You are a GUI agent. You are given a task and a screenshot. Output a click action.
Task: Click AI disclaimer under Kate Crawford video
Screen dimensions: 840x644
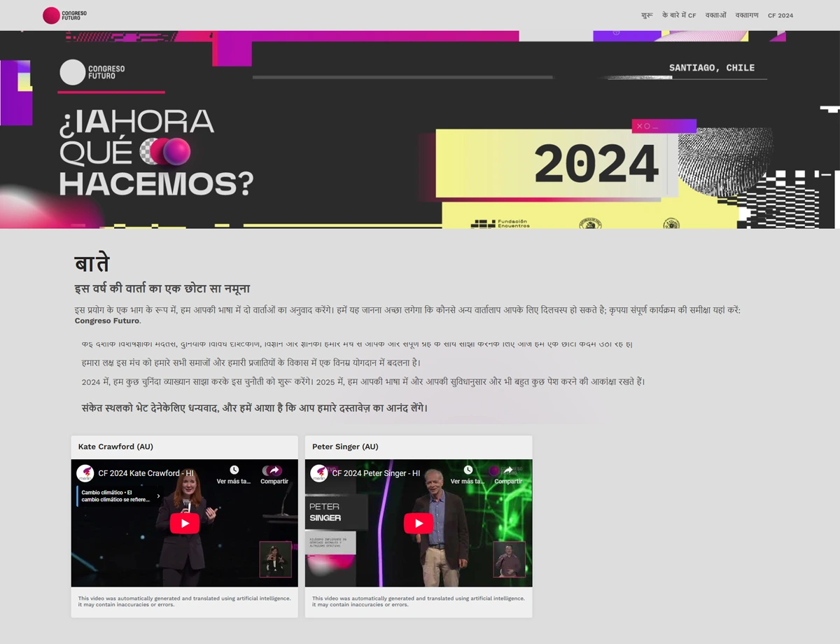[185, 601]
